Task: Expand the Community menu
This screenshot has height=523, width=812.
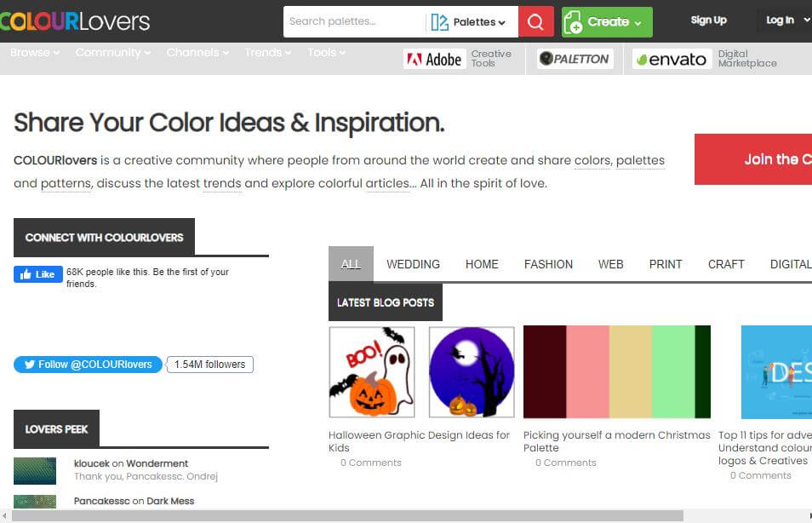Action: [x=112, y=53]
